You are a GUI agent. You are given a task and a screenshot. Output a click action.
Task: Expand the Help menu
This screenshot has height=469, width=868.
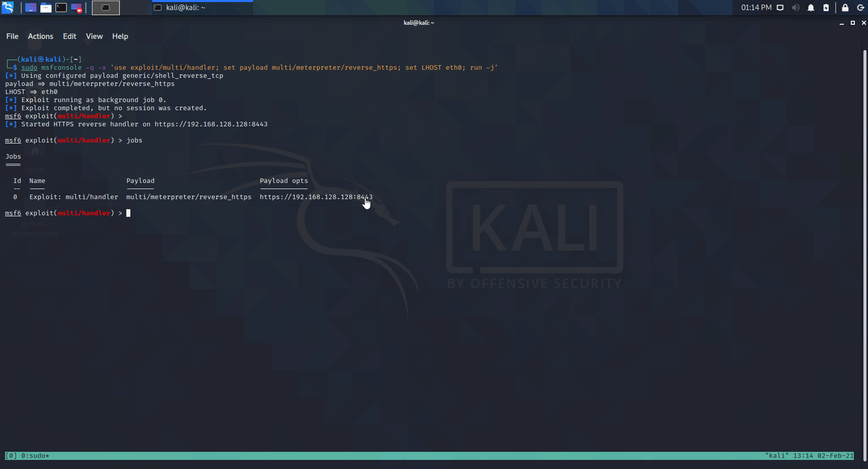pos(120,36)
